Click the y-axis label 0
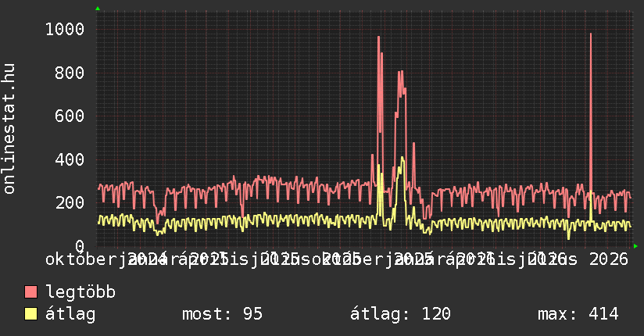Screen dimensions: 644x336 (80, 246)
